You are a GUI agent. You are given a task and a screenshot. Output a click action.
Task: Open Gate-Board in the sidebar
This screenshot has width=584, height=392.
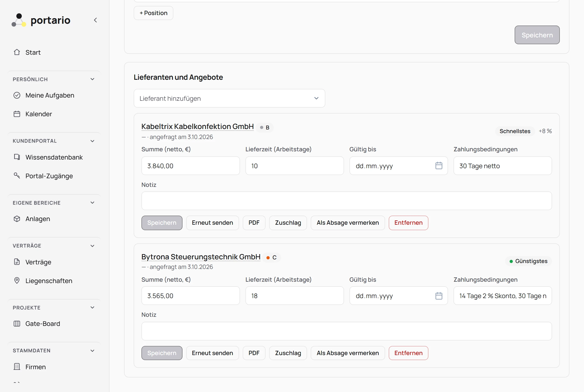43,324
